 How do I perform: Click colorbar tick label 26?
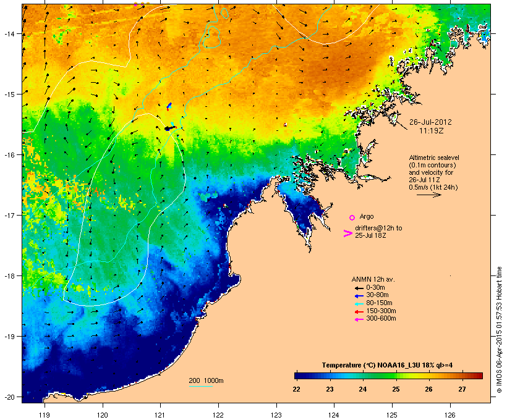click(x=428, y=389)
